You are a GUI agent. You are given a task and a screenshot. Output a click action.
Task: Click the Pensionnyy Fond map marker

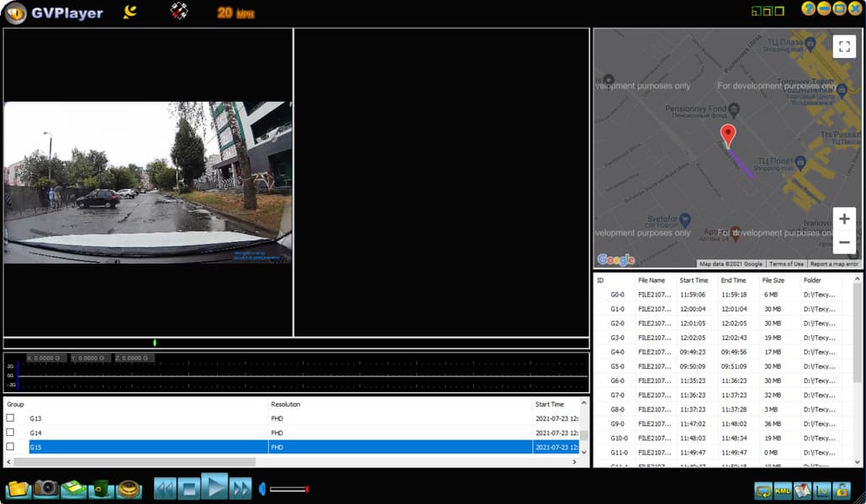(x=733, y=110)
